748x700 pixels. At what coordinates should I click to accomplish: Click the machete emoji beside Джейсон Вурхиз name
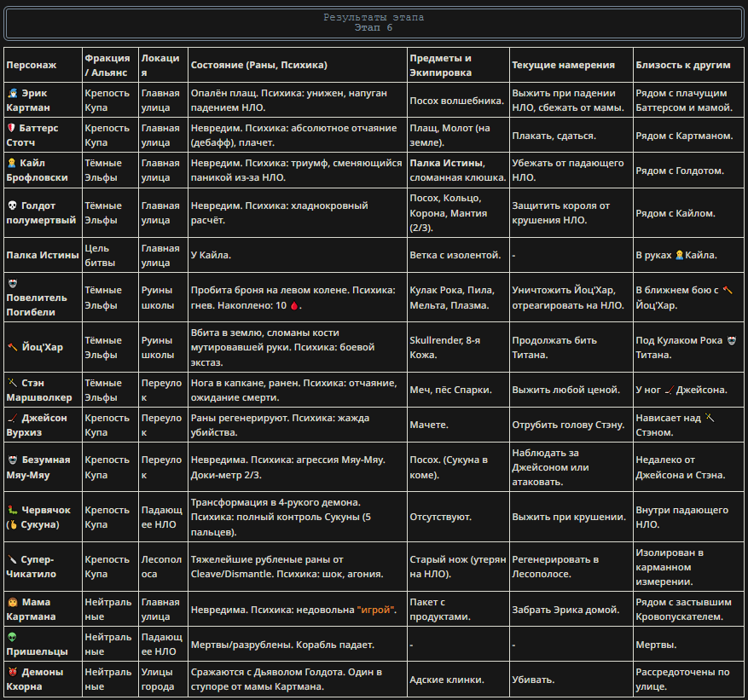click(13, 418)
